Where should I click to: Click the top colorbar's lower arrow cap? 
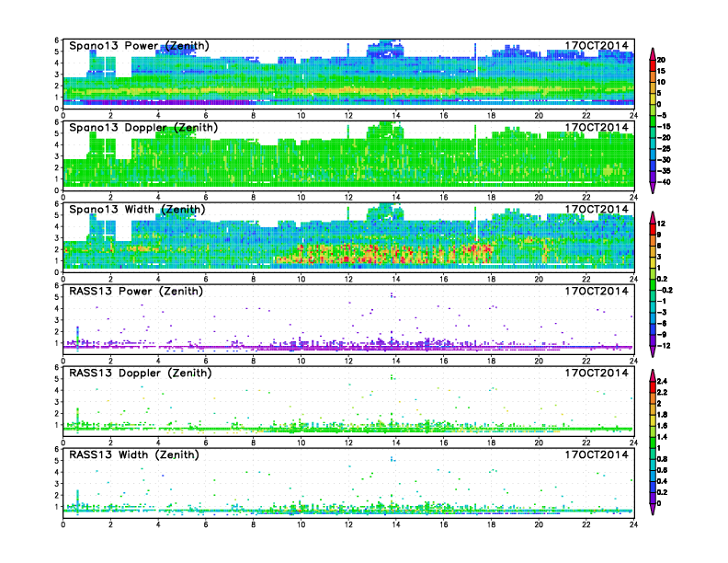[x=653, y=188]
